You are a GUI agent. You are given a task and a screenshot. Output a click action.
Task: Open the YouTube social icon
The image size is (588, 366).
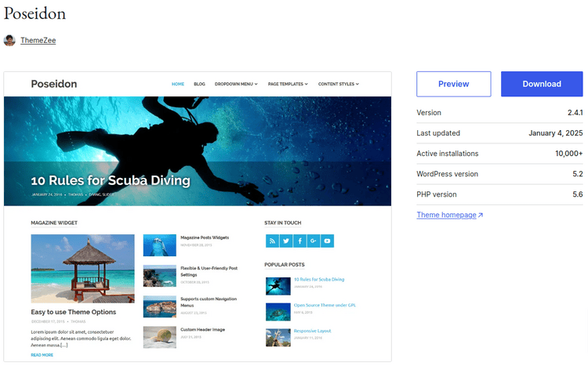pos(328,241)
